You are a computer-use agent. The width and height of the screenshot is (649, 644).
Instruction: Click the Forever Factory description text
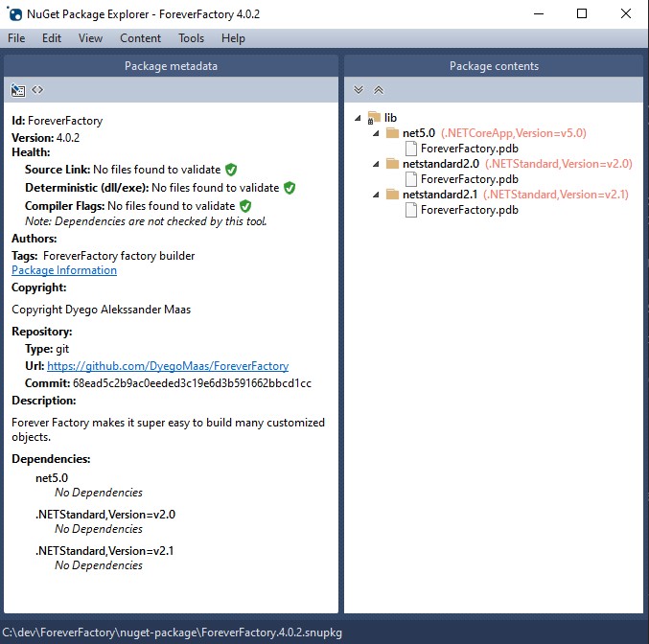pos(168,429)
